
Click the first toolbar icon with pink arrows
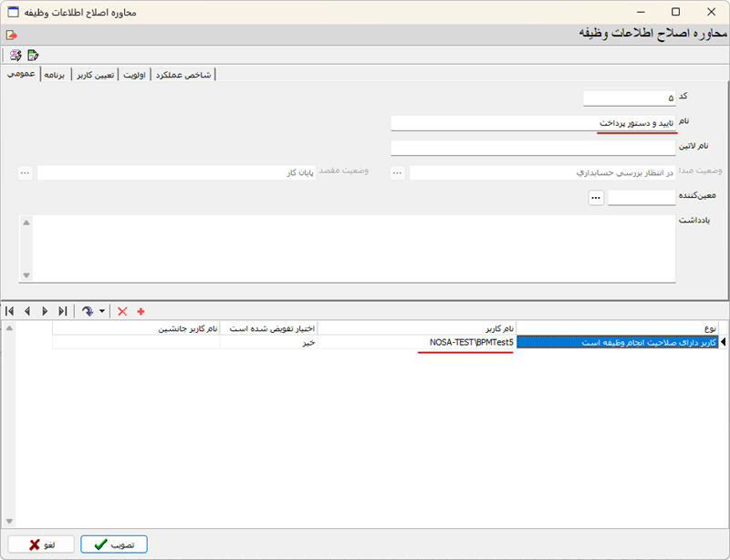[x=16, y=55]
